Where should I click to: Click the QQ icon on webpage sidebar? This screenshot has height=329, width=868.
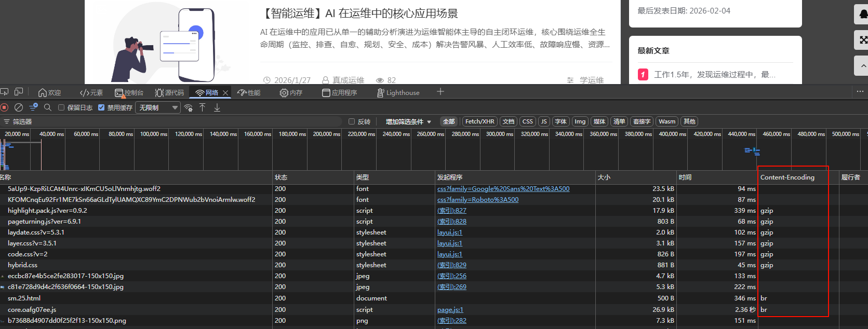point(862,14)
